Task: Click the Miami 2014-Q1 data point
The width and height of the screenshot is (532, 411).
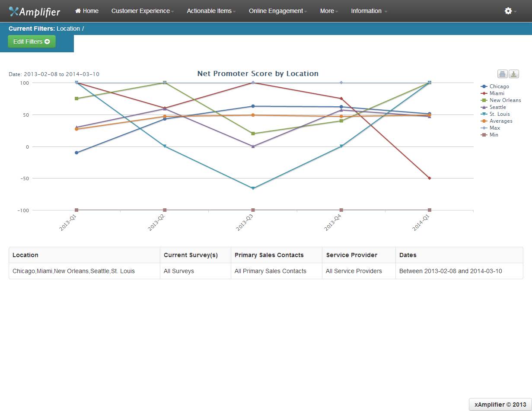Action: (x=430, y=178)
